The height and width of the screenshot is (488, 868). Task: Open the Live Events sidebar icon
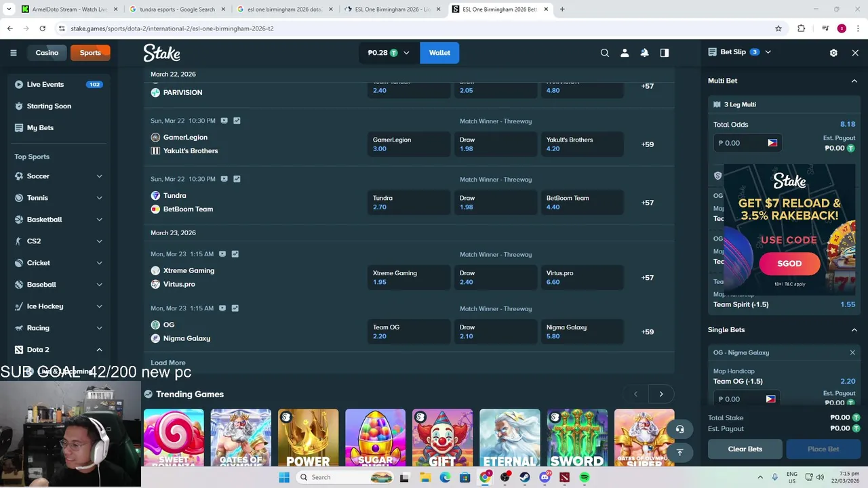tap(18, 85)
